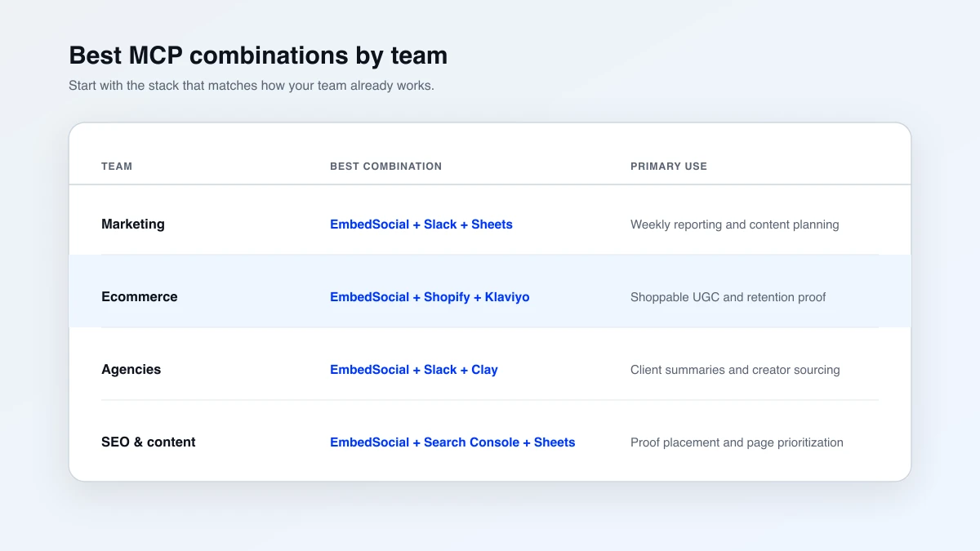Click the TEAM column header
Screen dimensions: 980x551
click(117, 167)
